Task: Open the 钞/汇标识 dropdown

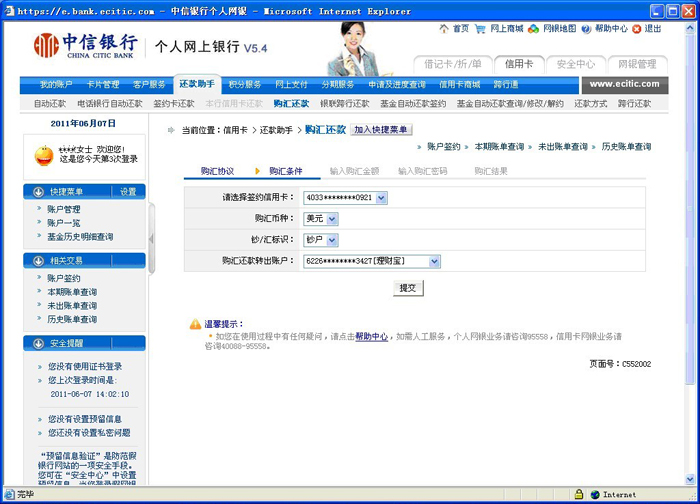Action: pyautogui.click(x=332, y=240)
